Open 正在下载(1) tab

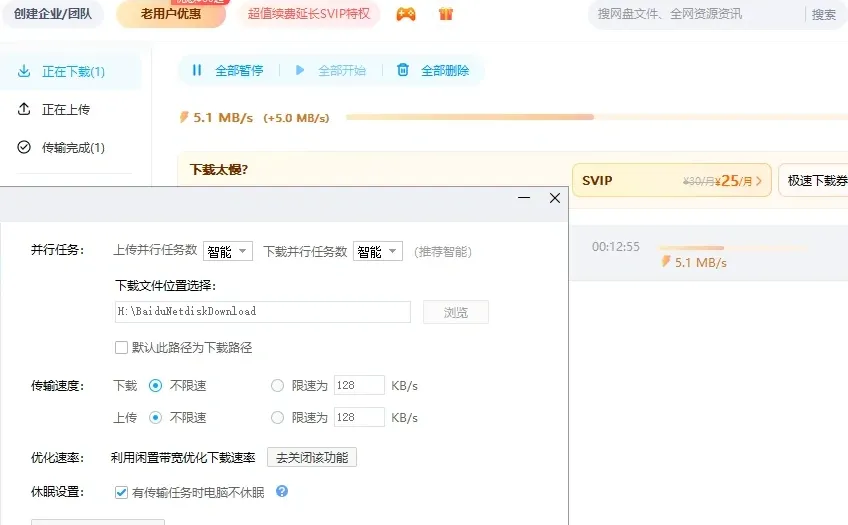tap(71, 71)
